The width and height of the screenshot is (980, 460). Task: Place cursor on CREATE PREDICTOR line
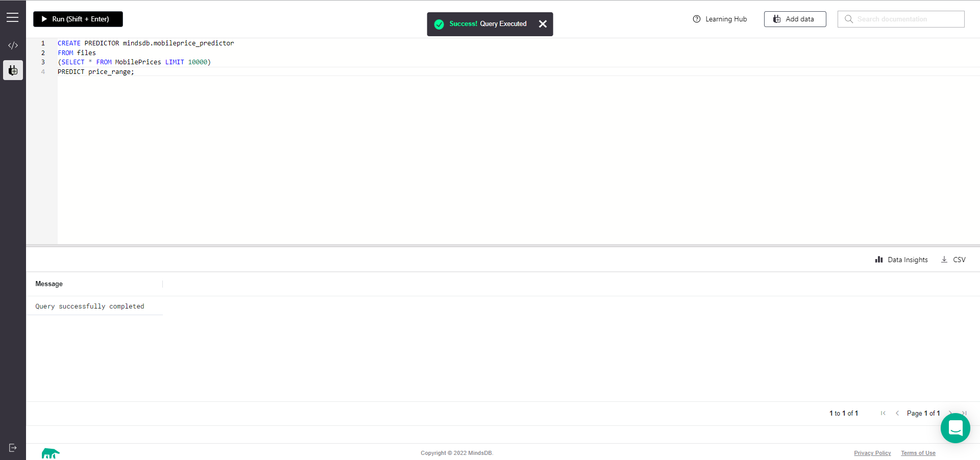(146, 43)
